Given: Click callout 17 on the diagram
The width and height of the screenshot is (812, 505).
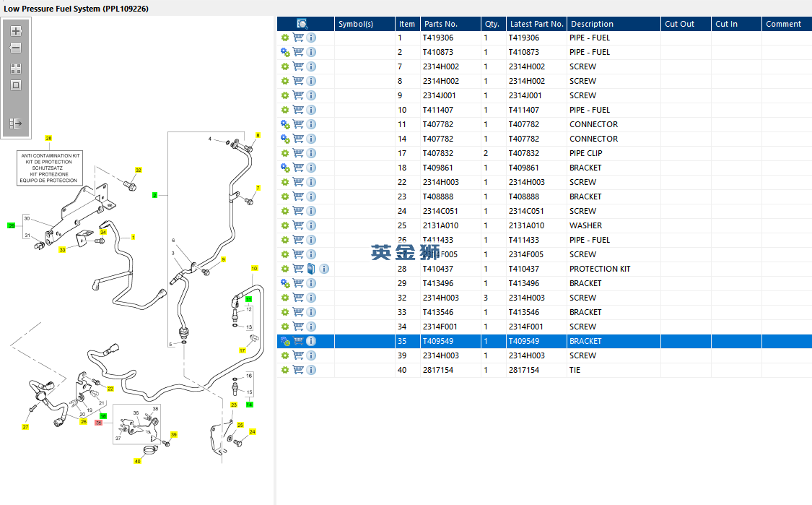Looking at the screenshot, I should [x=243, y=350].
